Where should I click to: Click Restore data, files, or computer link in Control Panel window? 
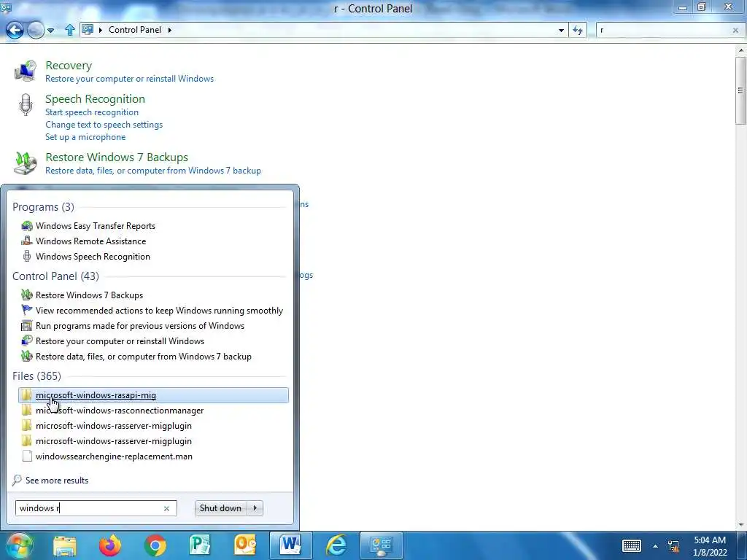pos(153,171)
